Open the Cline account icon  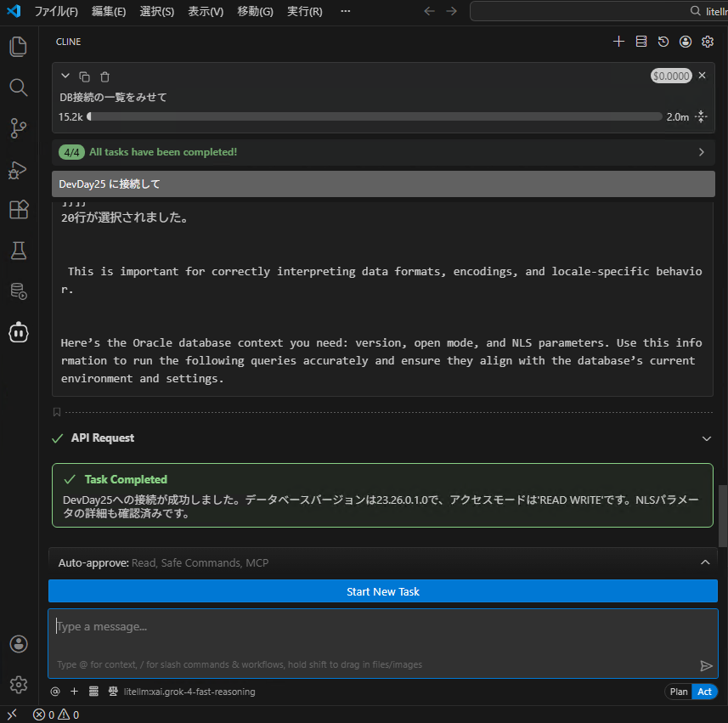[x=686, y=42]
